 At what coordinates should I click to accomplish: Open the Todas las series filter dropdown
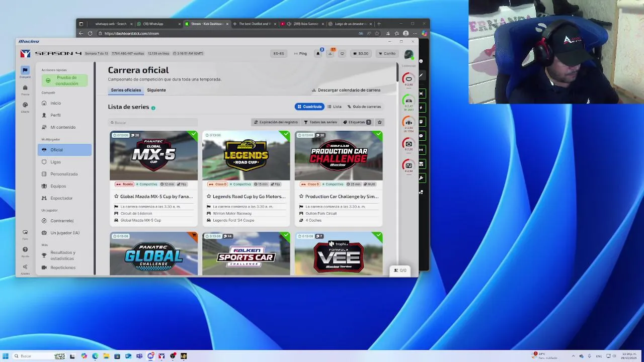pyautogui.click(x=320, y=122)
